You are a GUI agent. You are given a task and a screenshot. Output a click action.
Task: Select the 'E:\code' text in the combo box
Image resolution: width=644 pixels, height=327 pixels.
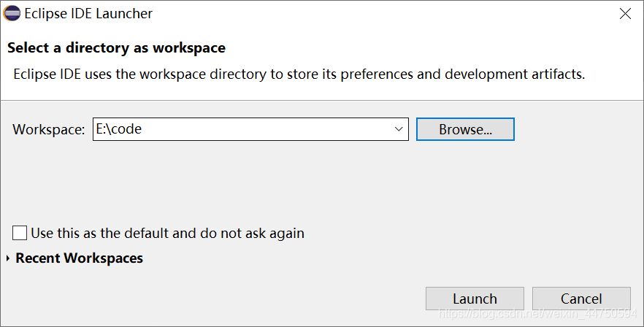[119, 129]
